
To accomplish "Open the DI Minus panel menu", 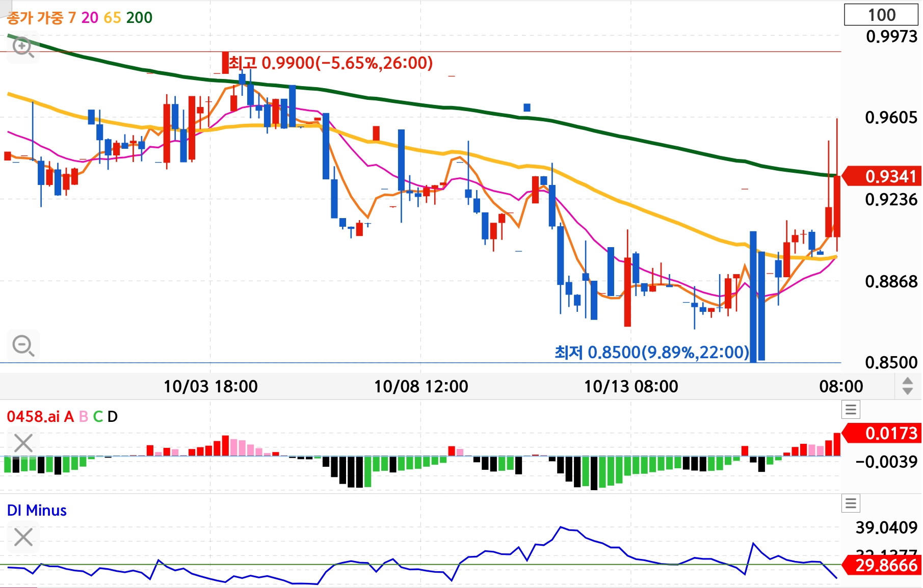I will click(x=851, y=503).
